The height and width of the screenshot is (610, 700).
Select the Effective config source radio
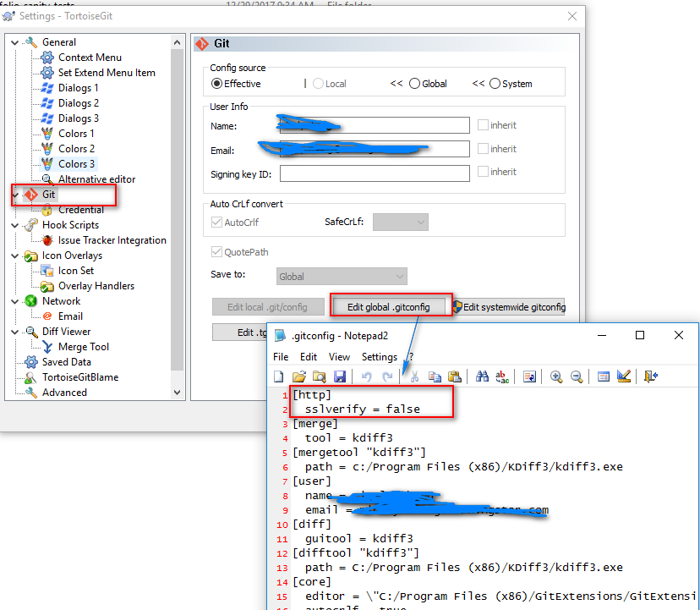pyautogui.click(x=216, y=84)
